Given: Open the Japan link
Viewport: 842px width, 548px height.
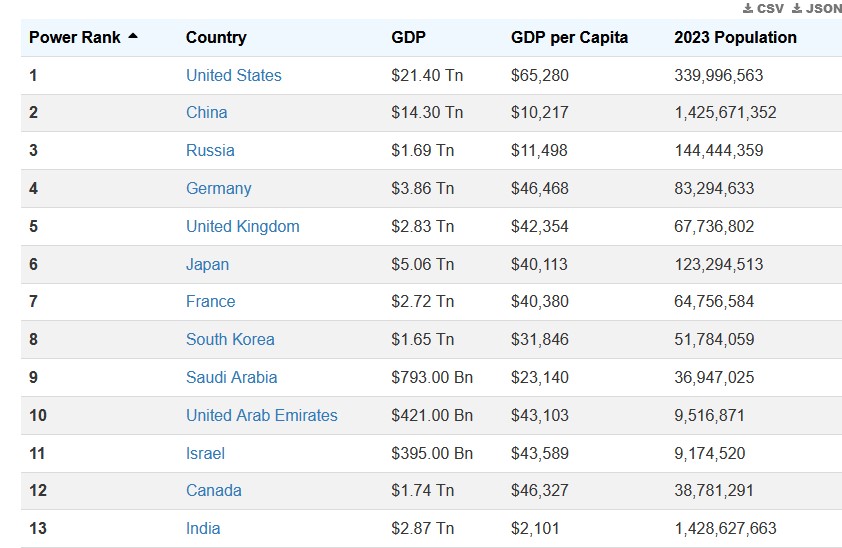Looking at the screenshot, I should [x=207, y=264].
